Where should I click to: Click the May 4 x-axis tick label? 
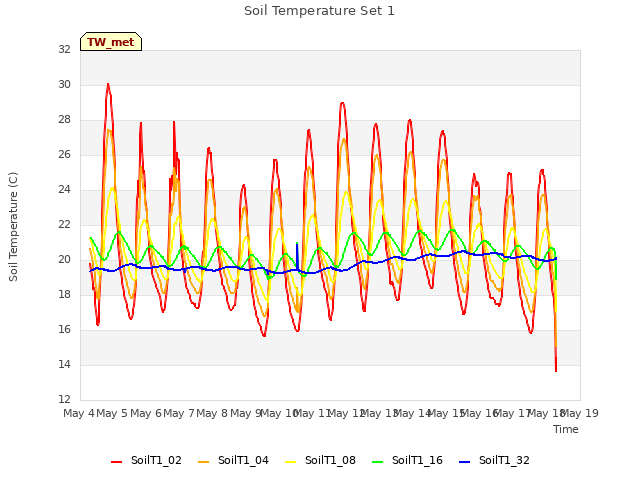pyautogui.click(x=79, y=413)
